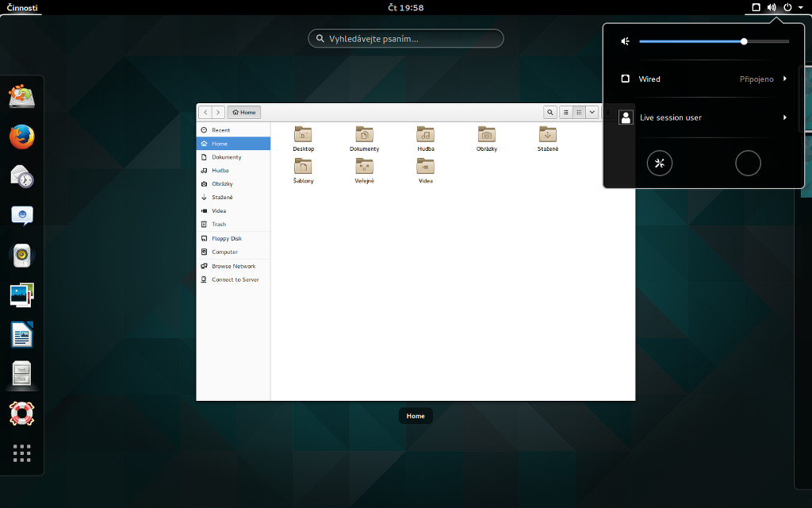Click the search icon in Files toolbar
812x508 pixels.
[550, 112]
